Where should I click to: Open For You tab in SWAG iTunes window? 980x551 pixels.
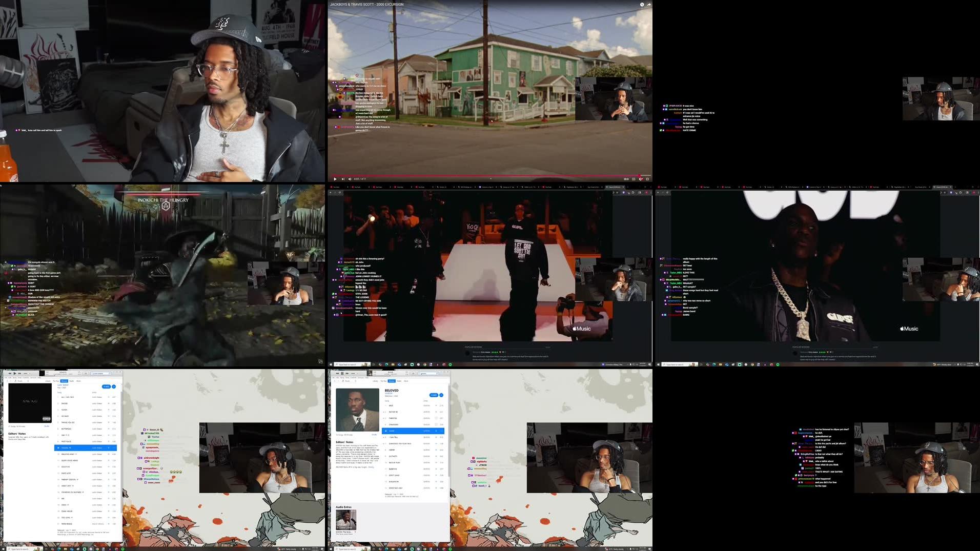tap(56, 381)
